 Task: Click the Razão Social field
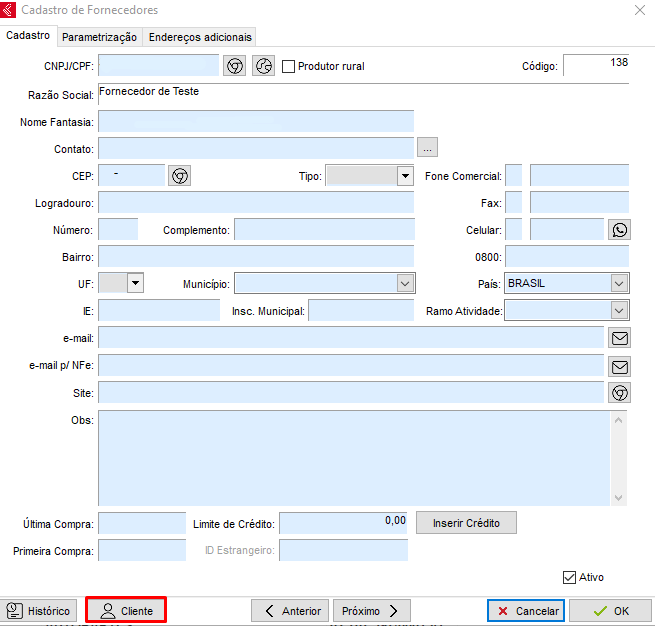(x=363, y=94)
